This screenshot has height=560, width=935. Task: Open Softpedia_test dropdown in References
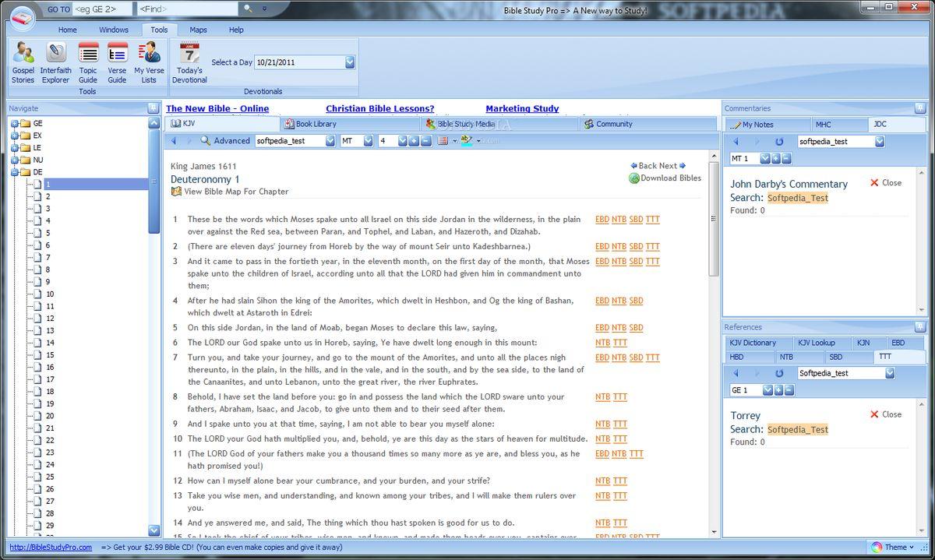(x=890, y=373)
